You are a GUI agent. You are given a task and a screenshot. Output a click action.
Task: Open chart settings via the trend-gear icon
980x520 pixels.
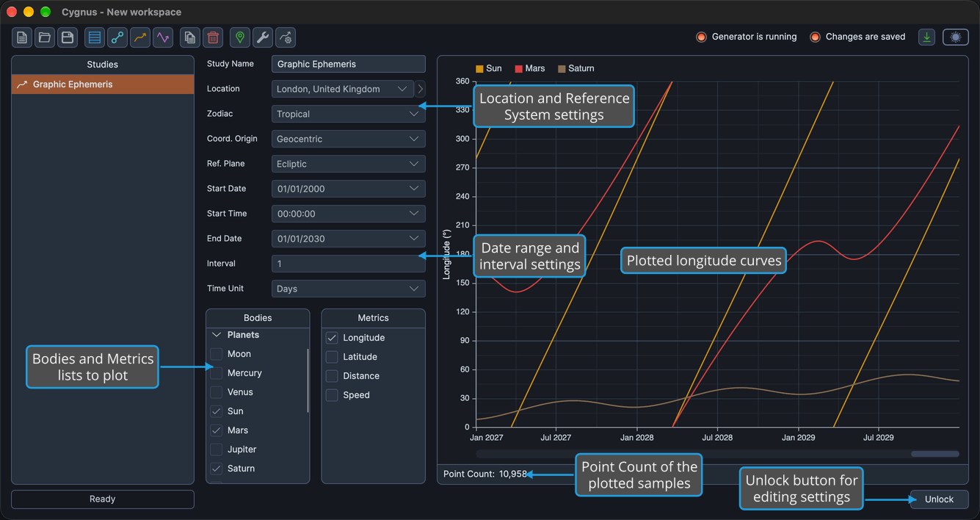(x=286, y=37)
